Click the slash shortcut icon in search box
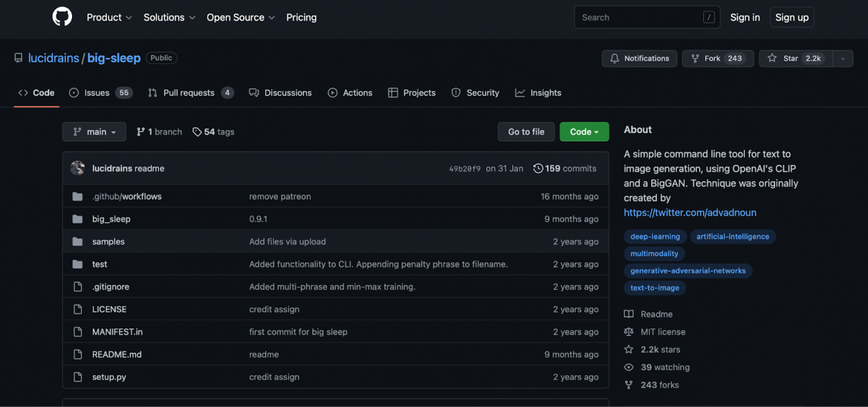The height and width of the screenshot is (407, 868). tap(708, 17)
